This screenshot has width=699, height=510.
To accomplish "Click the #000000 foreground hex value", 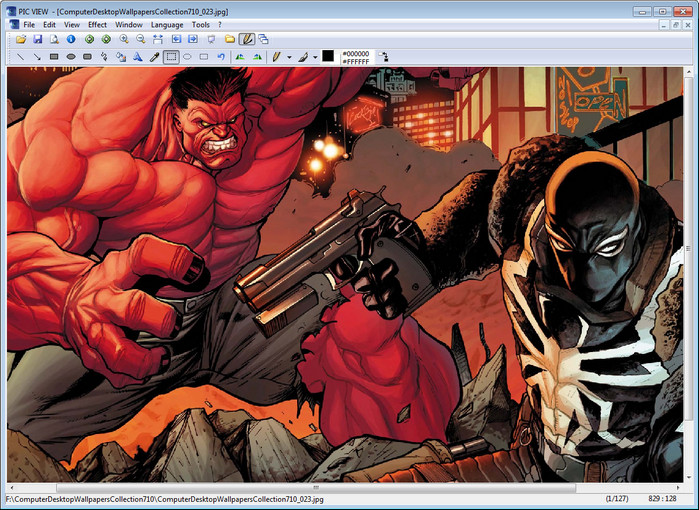I will pos(356,53).
